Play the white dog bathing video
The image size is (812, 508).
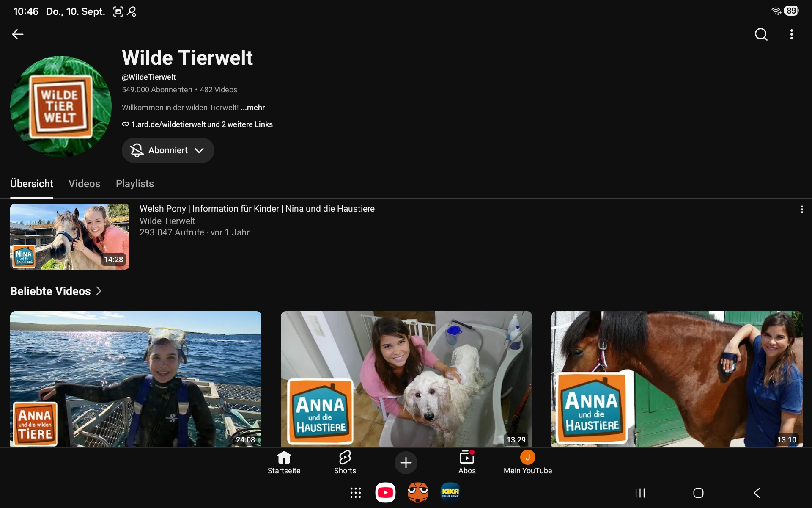pos(406,379)
